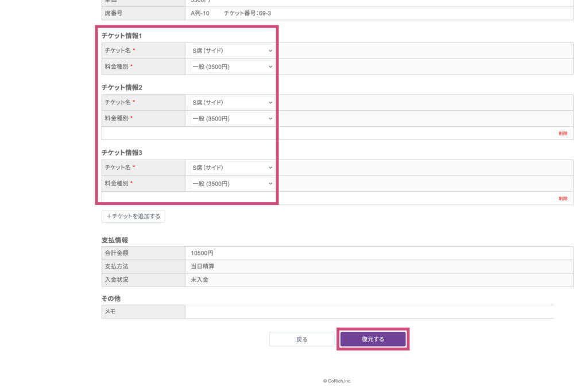Click the 戻る button
This screenshot has height=392, width=588.
(301, 339)
